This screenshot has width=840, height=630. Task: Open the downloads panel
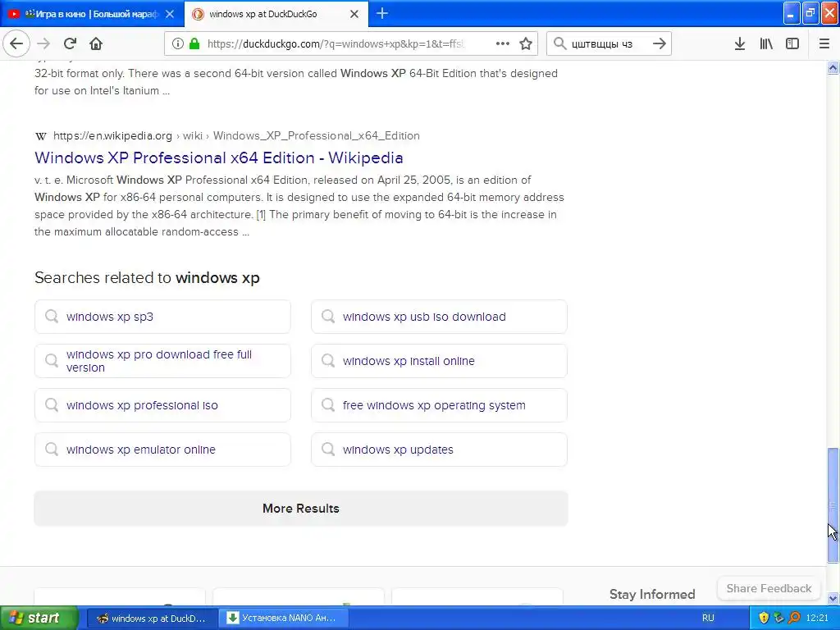[x=739, y=44]
